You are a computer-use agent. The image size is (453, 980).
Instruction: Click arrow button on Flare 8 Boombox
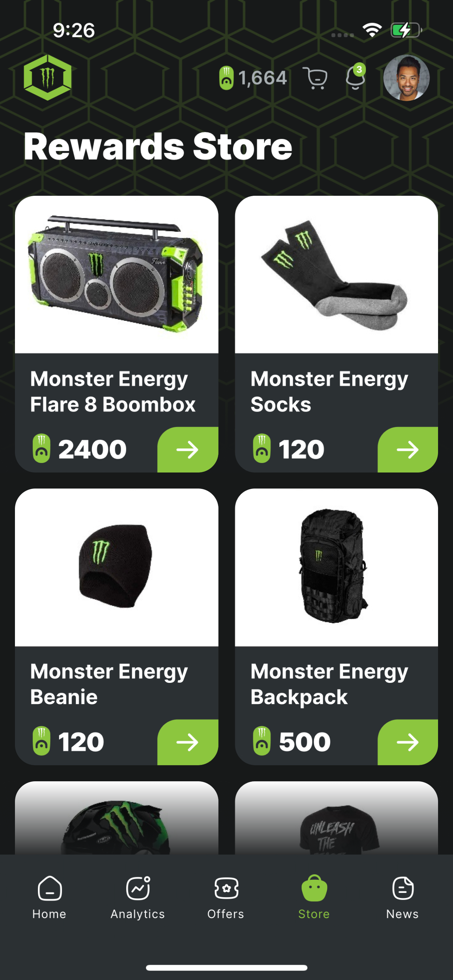188,450
